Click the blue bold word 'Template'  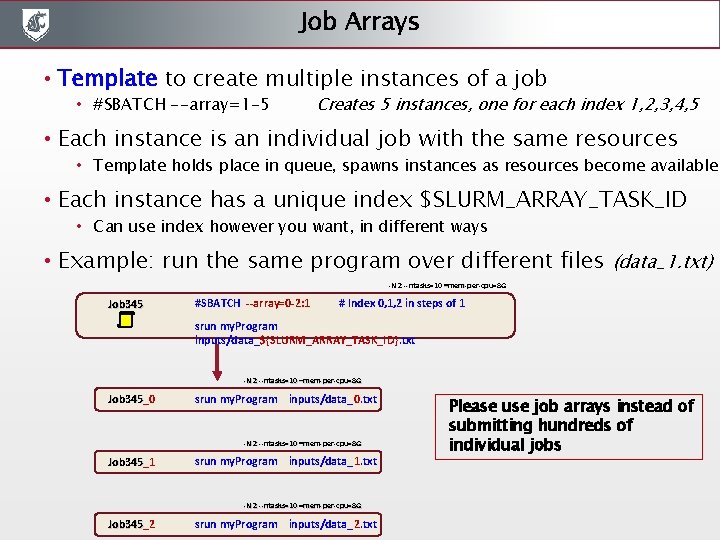107,78
